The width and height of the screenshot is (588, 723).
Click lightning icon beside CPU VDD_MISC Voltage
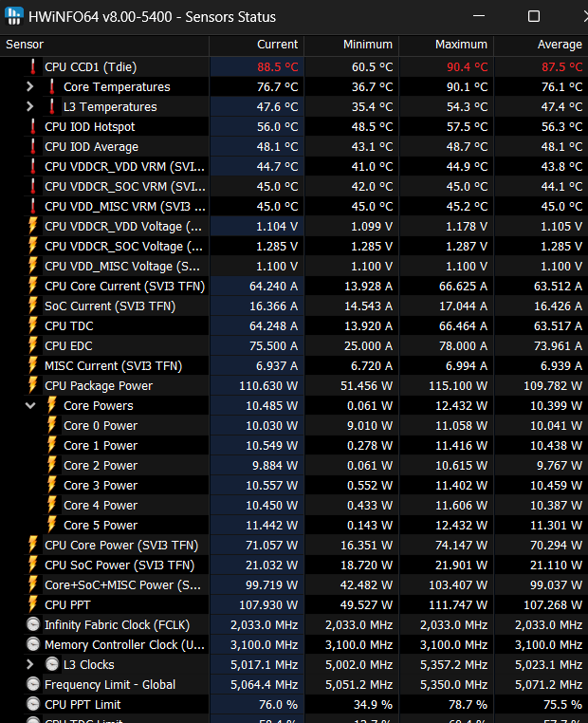click(x=32, y=266)
